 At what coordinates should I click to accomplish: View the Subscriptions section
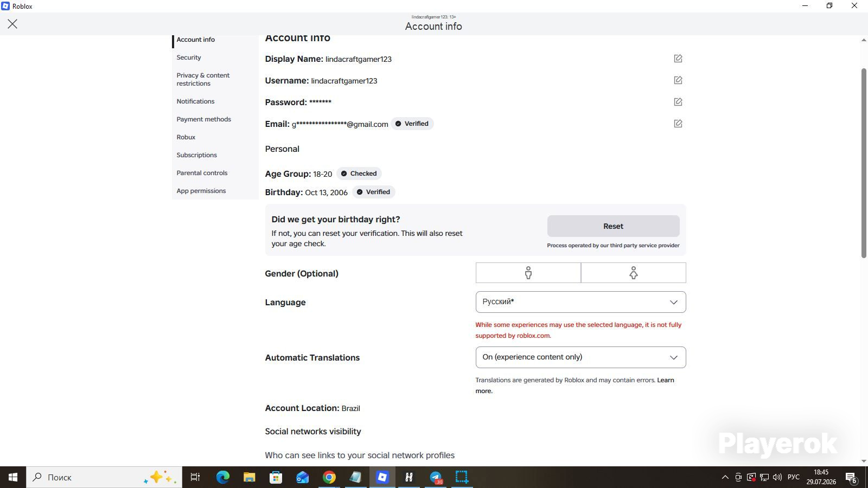tap(196, 155)
